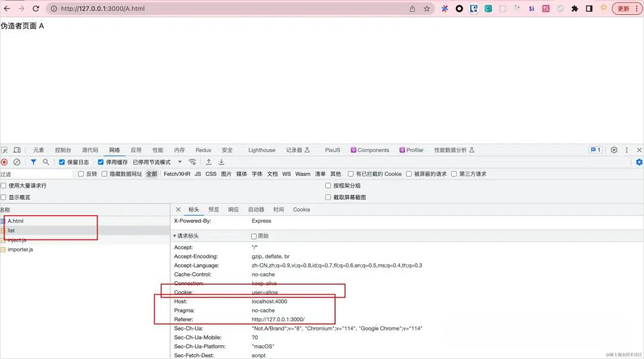Stop recording network log
Viewport: 644px width, 359px height.
(x=5, y=162)
